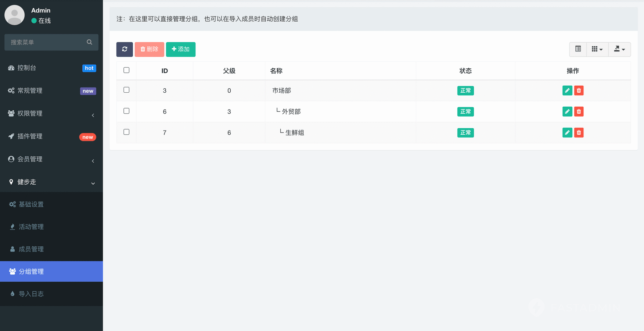Tick the checkbox for row ID 7
This screenshot has width=644, height=331.
tap(126, 132)
